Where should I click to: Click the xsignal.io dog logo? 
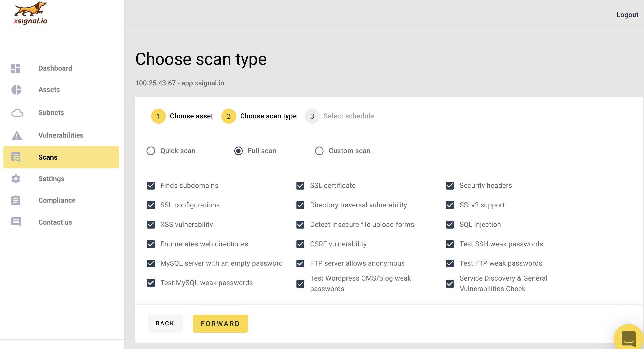click(x=30, y=13)
